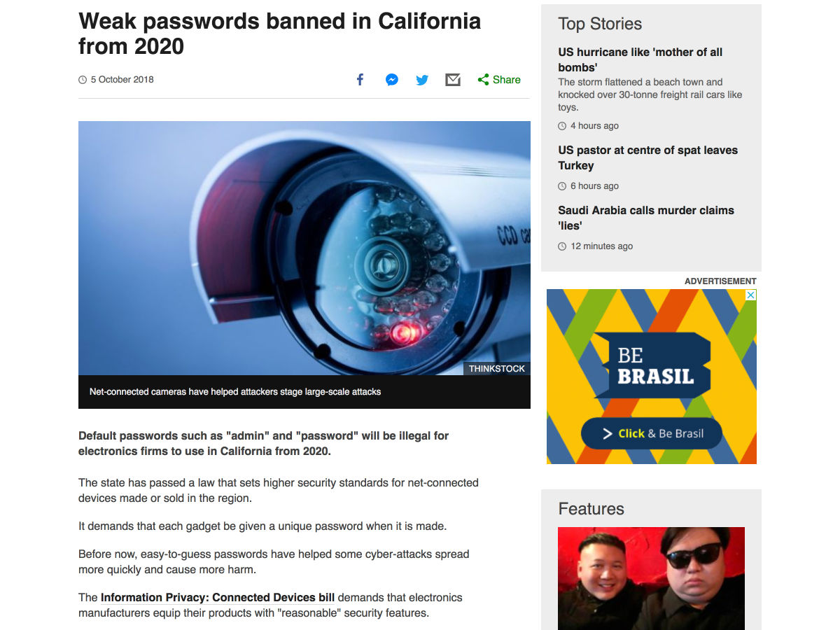Viewport: 840px width, 630px height.
Task: Click the Top Stories section heading
Action: [600, 24]
